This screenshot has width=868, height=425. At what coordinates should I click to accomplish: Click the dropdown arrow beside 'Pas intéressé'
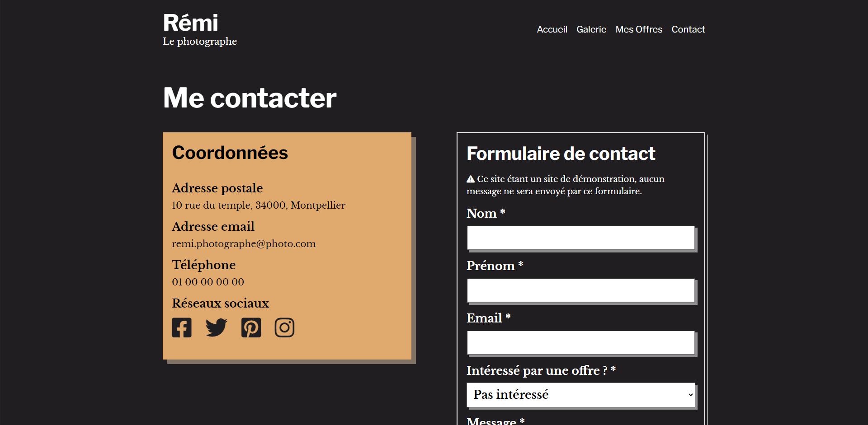(690, 395)
